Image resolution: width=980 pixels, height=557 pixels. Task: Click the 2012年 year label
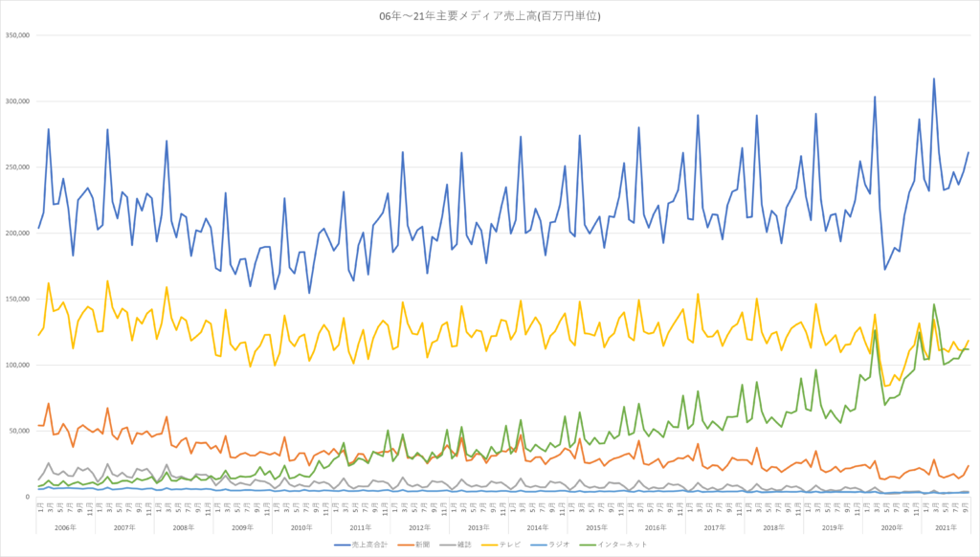(x=420, y=527)
